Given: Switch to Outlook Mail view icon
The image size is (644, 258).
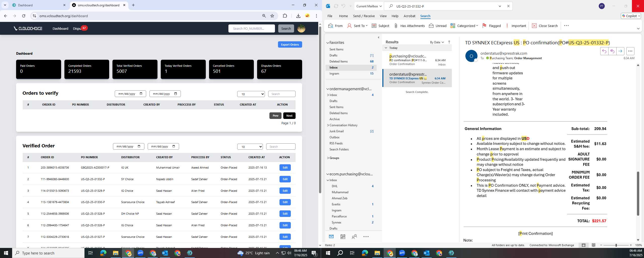Looking at the screenshot, I should coord(331,237).
